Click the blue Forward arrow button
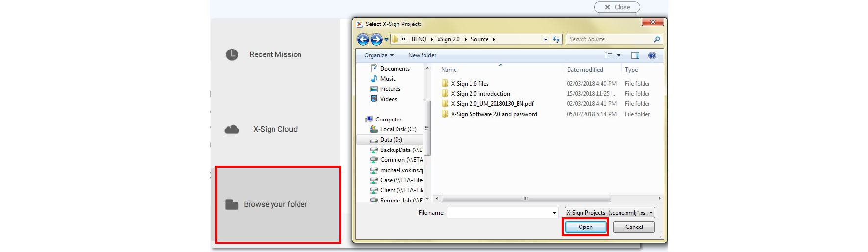 [x=376, y=39]
